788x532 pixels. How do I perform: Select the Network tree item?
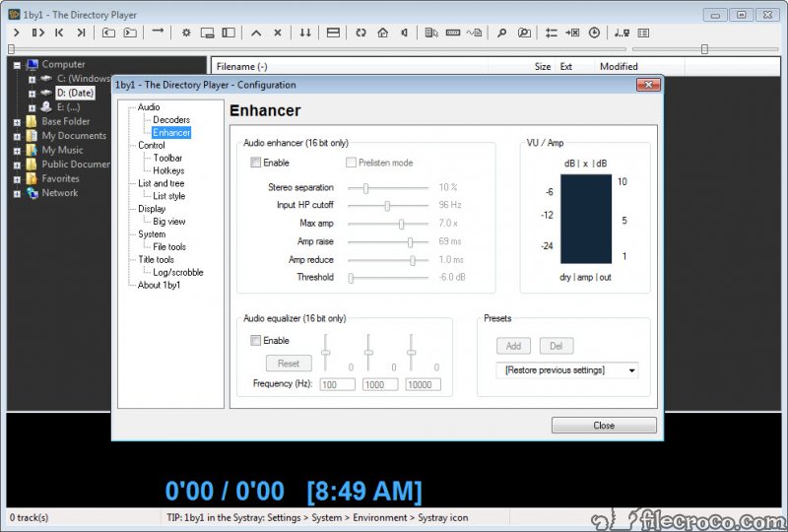coord(60,192)
